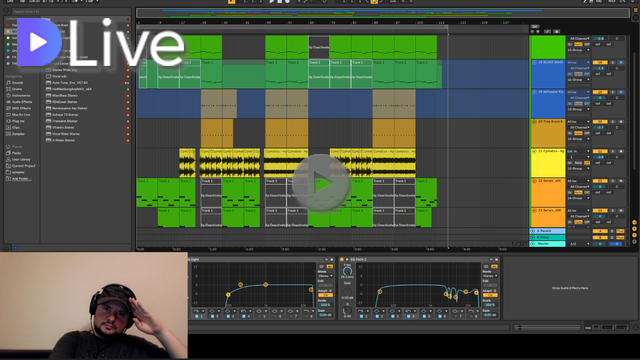
Task: Select Scheps 73 Stereo plug-in
Action: pyautogui.click(x=66, y=115)
